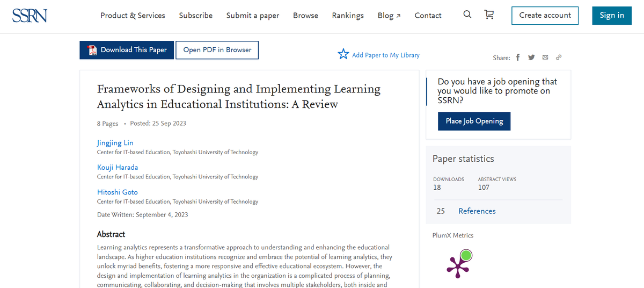Click Place Job Opening button
644x288 pixels.
click(x=474, y=121)
